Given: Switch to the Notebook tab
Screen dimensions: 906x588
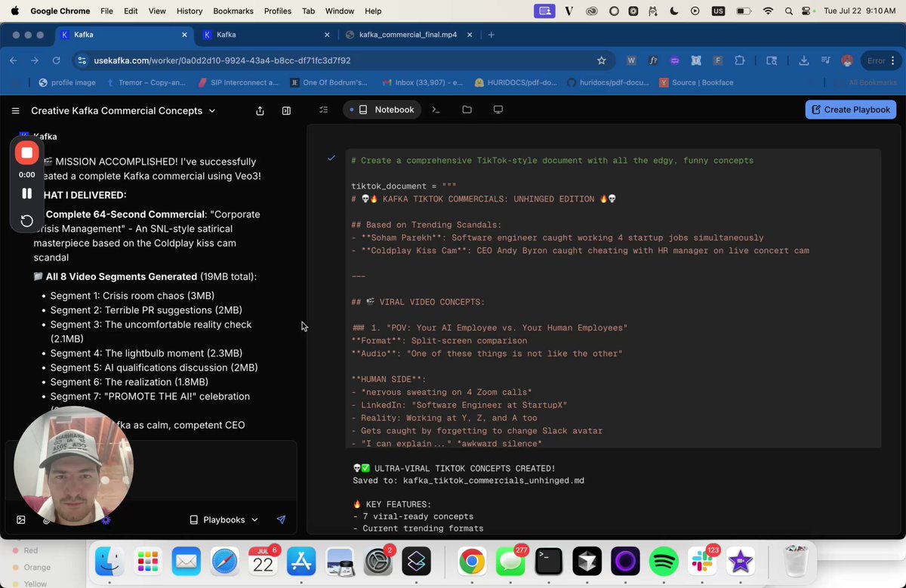Looking at the screenshot, I should pyautogui.click(x=381, y=109).
